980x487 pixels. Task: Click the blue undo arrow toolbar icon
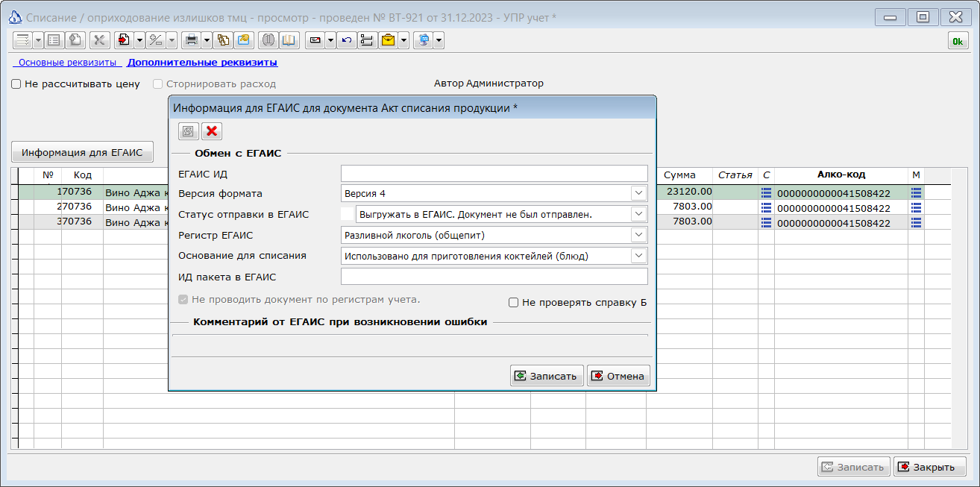pos(346,40)
